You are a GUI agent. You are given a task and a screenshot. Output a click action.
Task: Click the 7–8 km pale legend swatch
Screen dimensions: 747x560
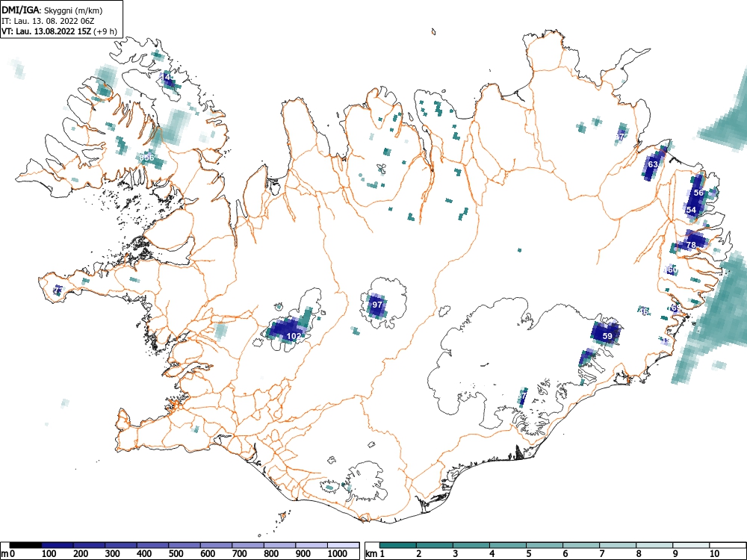click(x=619, y=545)
